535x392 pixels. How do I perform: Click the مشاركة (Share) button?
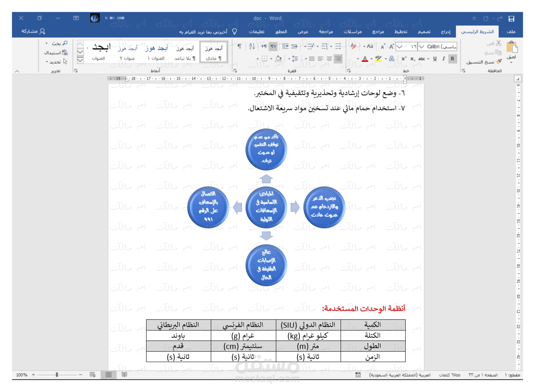click(33, 31)
